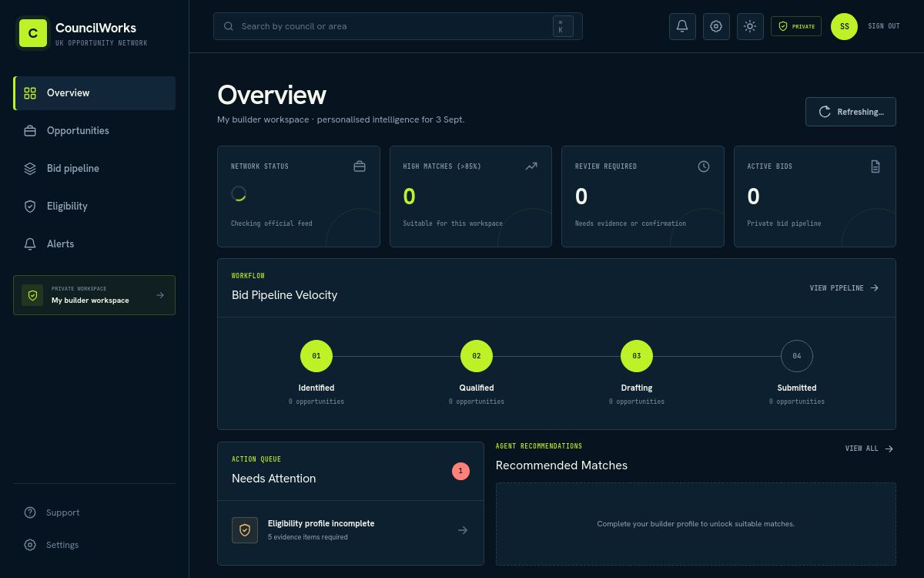The image size is (924, 578).
Task: Open the High Matches card
Action: 470,197
